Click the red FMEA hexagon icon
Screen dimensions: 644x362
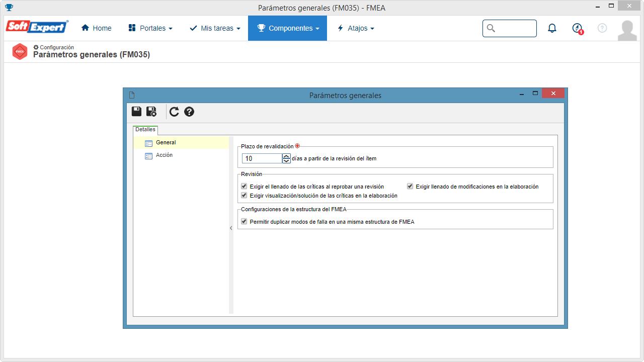coord(20,51)
